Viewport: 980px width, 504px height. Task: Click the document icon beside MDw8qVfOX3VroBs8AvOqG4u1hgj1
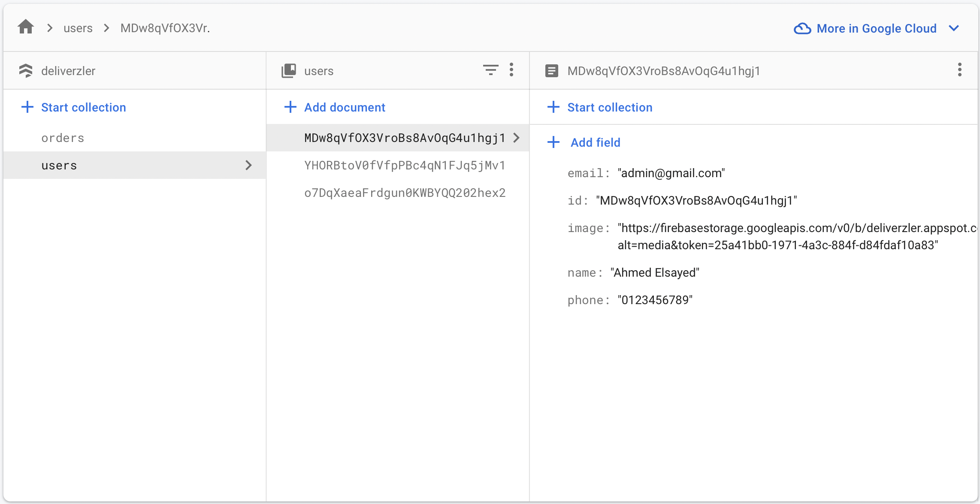(552, 71)
